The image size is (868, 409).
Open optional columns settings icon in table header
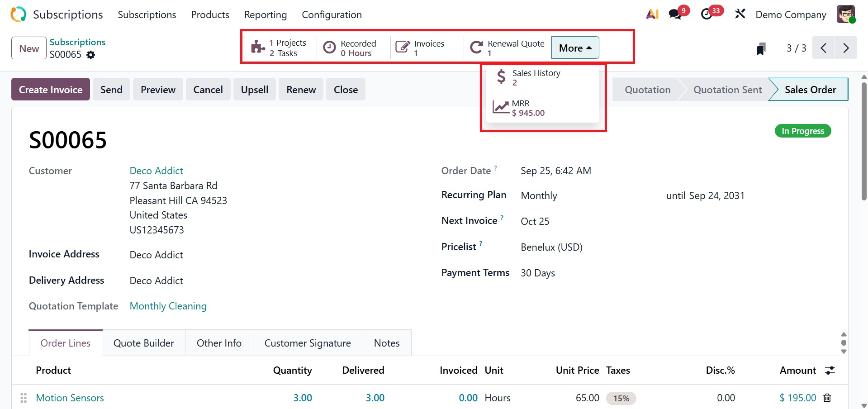click(830, 371)
